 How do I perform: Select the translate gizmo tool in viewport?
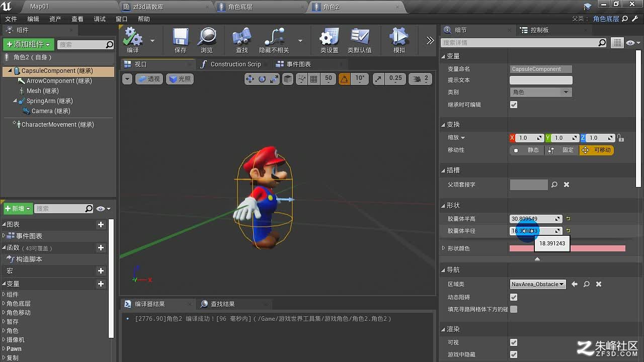pos(250,79)
